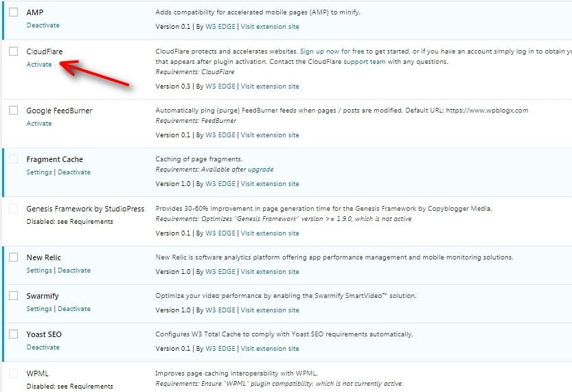
Task: Open New Relic Settings
Action: point(39,270)
